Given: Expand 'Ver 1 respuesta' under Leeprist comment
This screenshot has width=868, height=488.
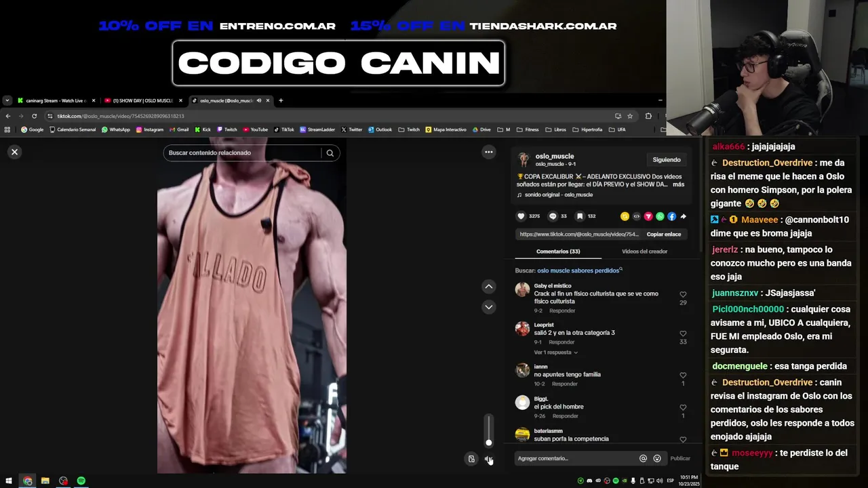Looking at the screenshot, I should 556,352.
